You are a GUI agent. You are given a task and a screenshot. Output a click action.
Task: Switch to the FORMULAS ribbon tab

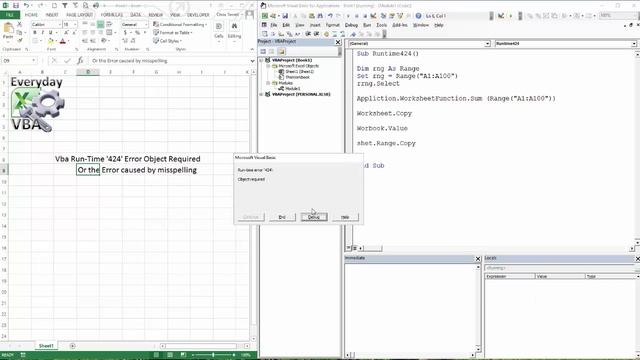(111, 15)
